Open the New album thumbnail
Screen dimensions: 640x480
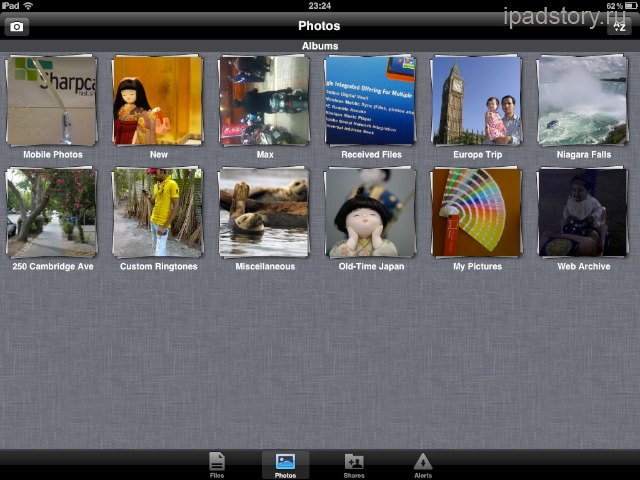pyautogui.click(x=158, y=101)
